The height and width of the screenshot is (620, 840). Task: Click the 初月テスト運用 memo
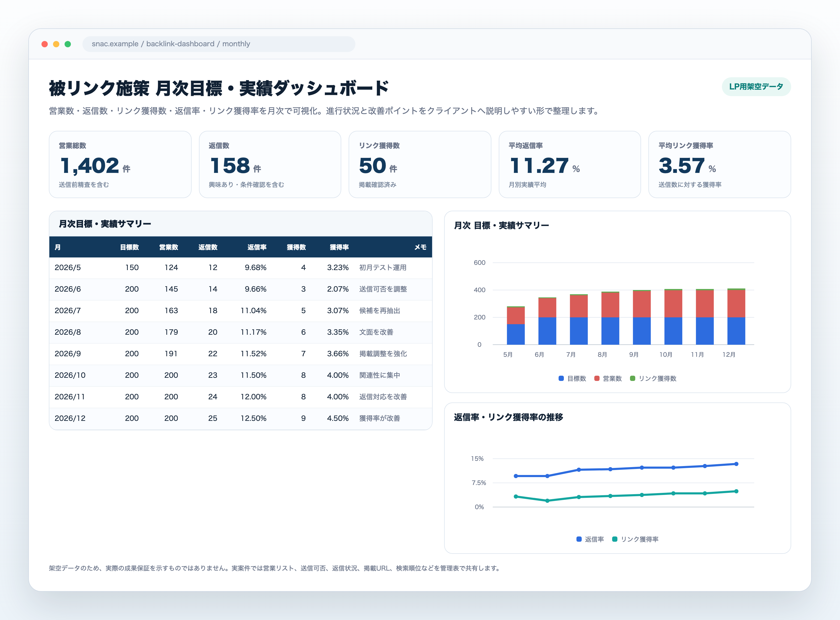[x=383, y=268]
